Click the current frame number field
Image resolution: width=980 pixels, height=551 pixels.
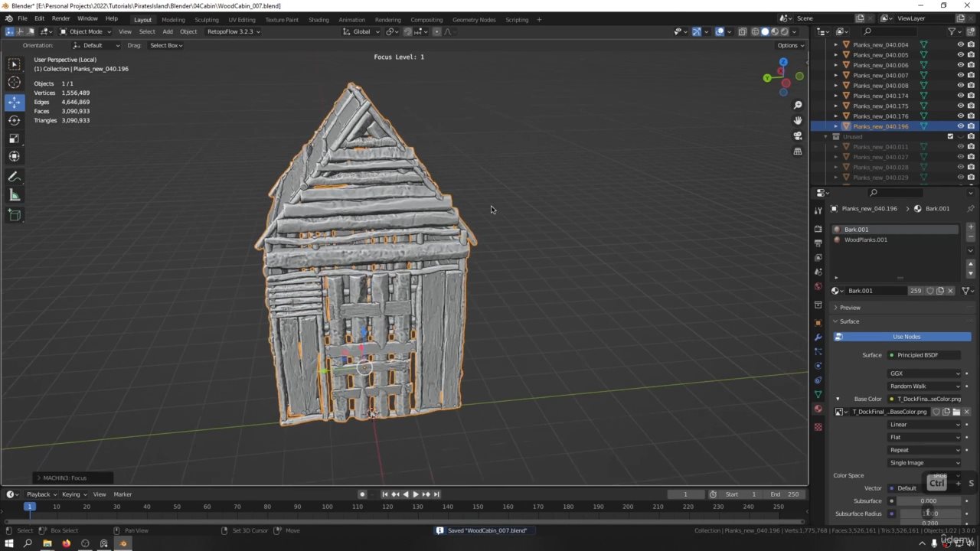(685, 494)
